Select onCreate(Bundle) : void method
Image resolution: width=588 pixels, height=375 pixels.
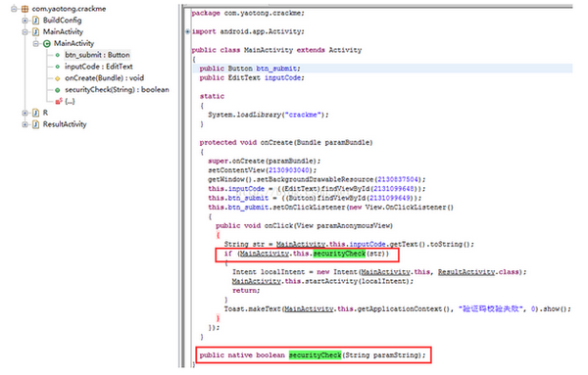pyautogui.click(x=104, y=78)
